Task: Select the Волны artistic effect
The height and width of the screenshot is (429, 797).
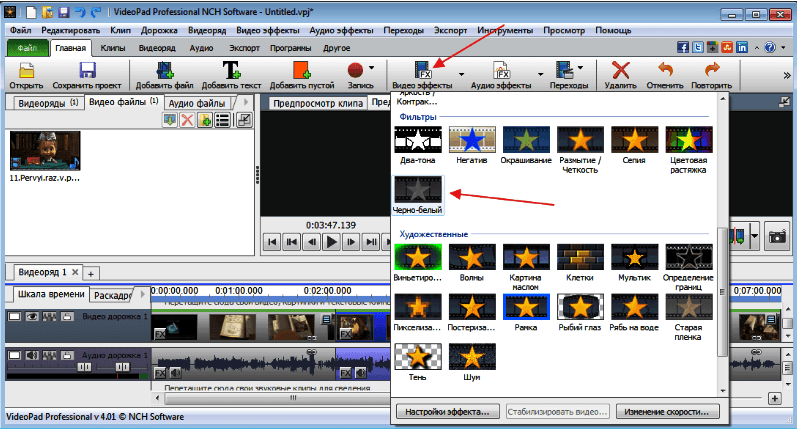Action: point(472,263)
